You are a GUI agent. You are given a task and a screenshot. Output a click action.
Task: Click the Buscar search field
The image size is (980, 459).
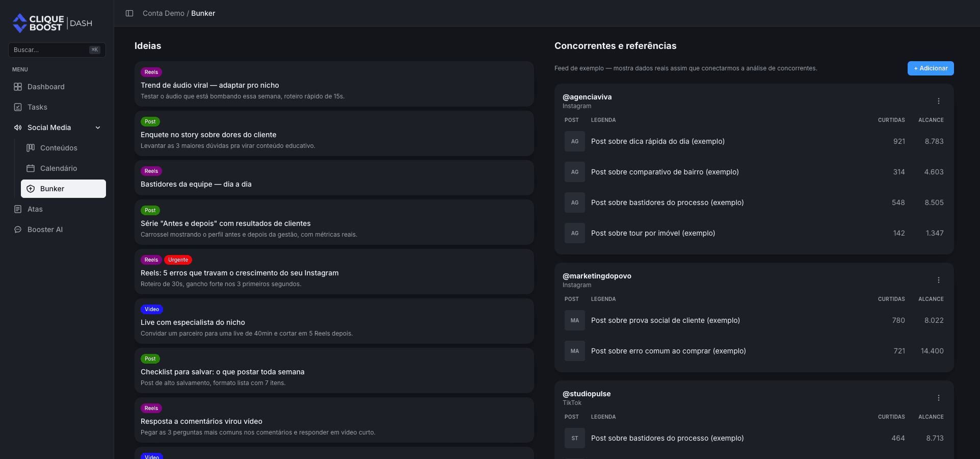click(x=57, y=50)
